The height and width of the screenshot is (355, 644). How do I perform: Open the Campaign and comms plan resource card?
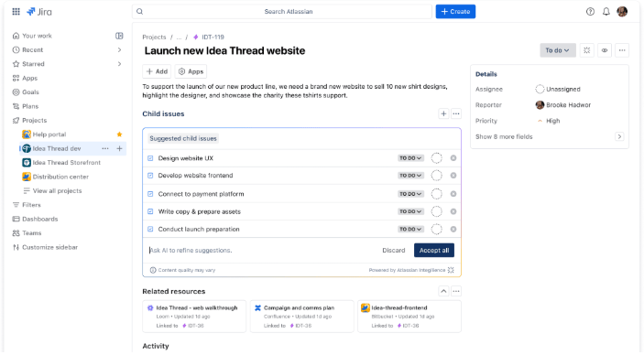click(302, 317)
